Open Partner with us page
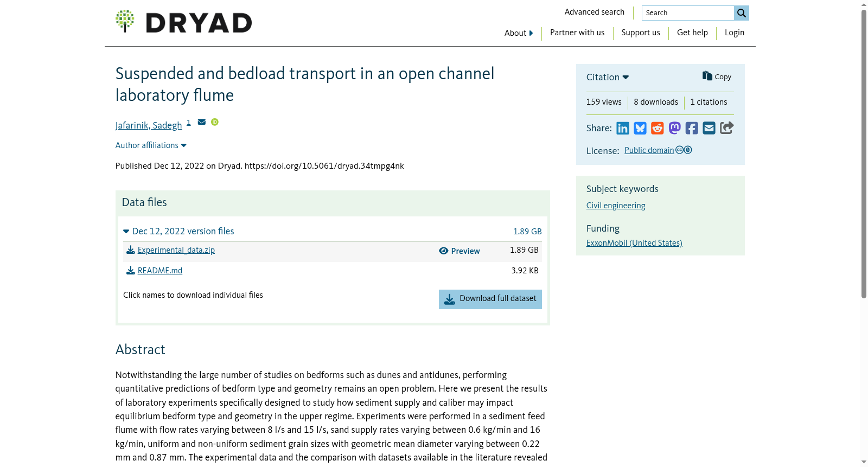 (577, 33)
